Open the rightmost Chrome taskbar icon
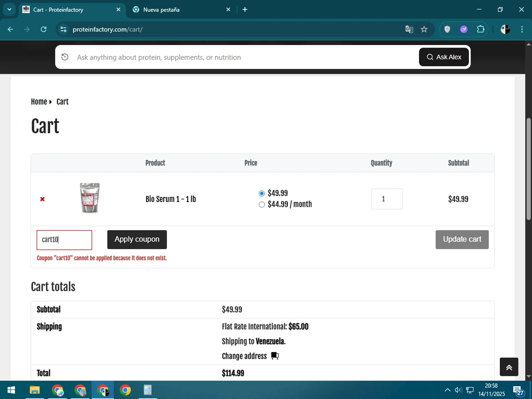Screen dimensions: 532x399 [125, 390]
